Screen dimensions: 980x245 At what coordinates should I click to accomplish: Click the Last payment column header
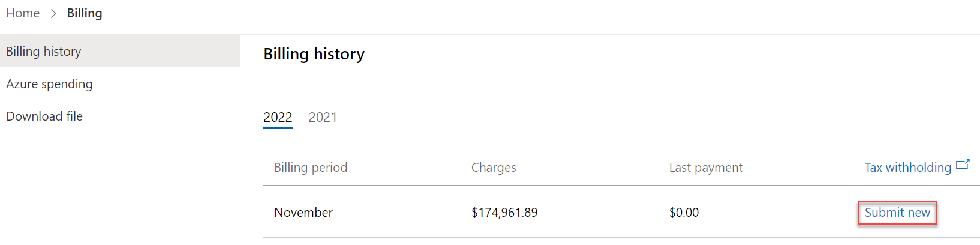coord(706,168)
